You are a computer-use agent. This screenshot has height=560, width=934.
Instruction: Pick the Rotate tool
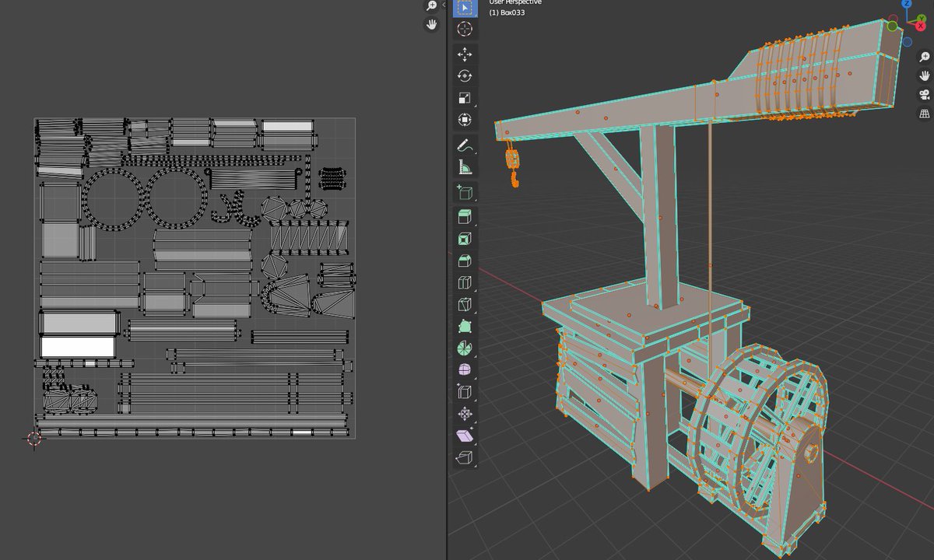(x=465, y=76)
